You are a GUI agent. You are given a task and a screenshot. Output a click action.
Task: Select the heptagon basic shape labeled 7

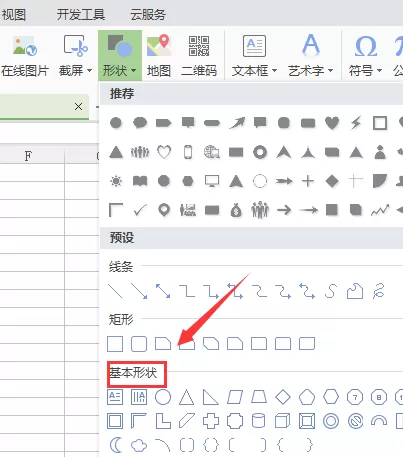[x=355, y=397]
